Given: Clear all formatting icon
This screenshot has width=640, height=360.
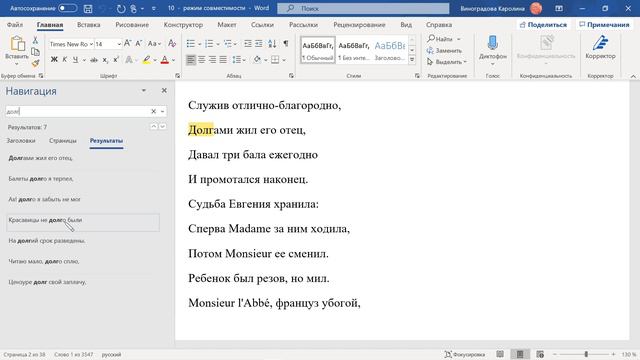Looking at the screenshot, I should [172, 43].
